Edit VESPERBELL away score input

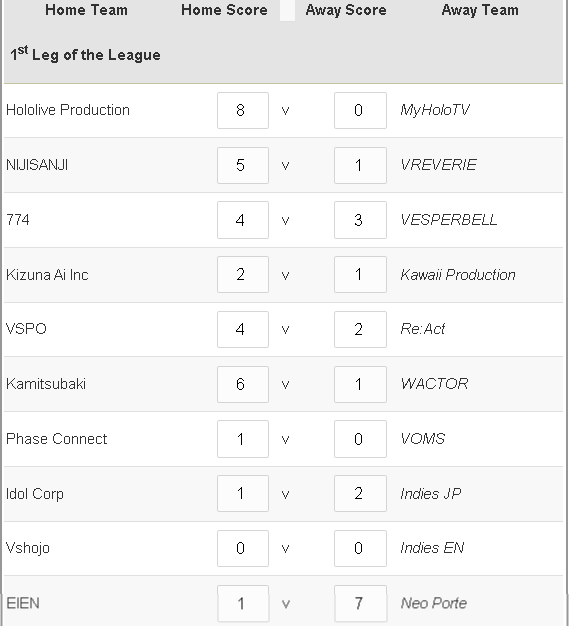tap(360, 220)
